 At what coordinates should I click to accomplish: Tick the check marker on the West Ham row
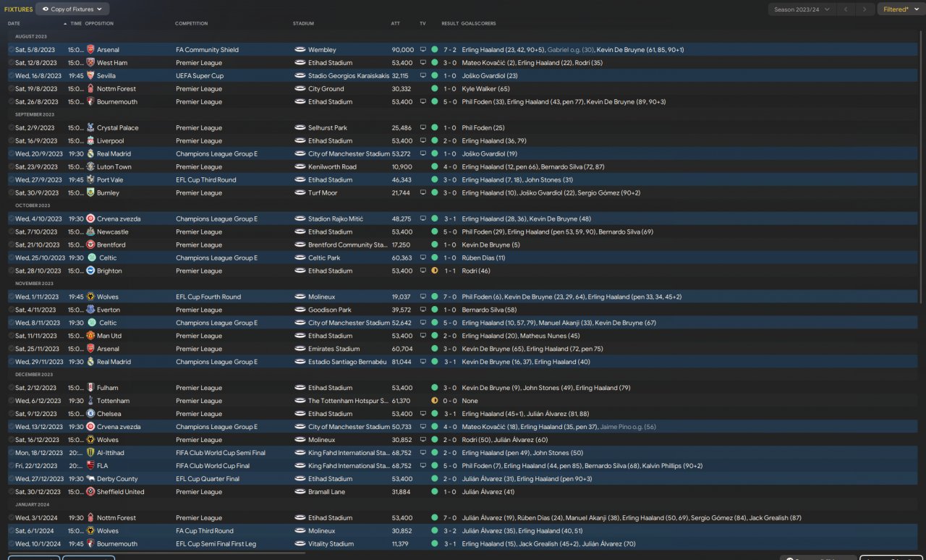tap(11, 63)
